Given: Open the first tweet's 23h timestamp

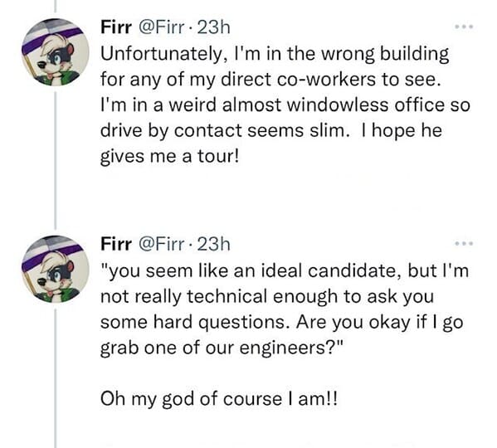Looking at the screenshot, I should click(x=213, y=27).
